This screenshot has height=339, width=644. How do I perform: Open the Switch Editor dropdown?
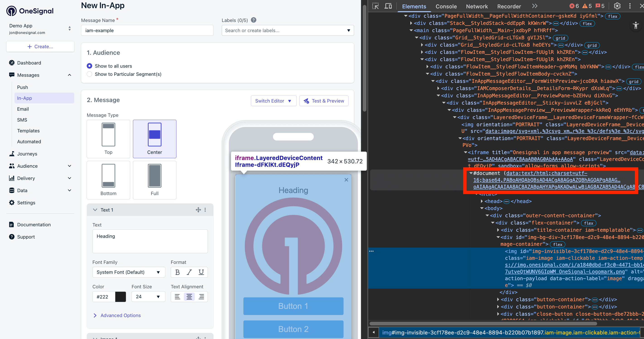pyautogui.click(x=274, y=101)
